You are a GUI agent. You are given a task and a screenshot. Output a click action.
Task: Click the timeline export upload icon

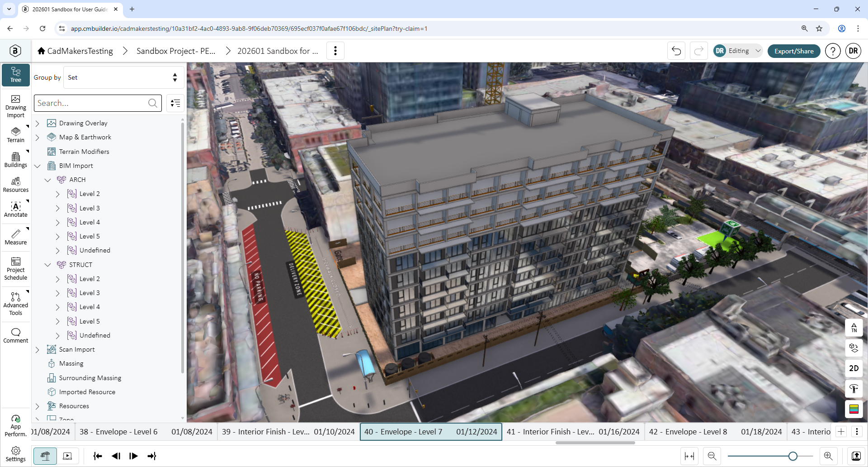856,456
